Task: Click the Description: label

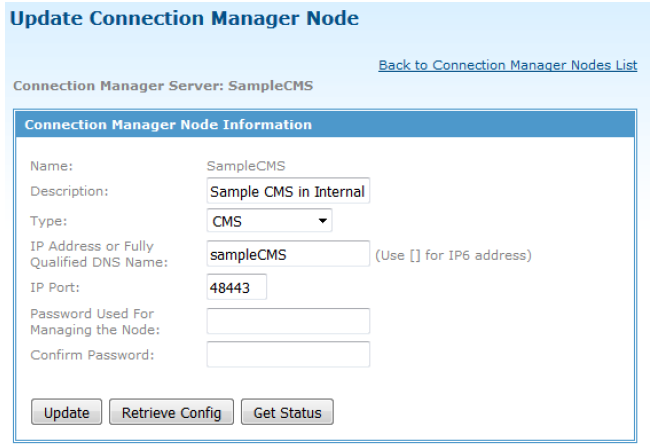Action: tap(69, 191)
